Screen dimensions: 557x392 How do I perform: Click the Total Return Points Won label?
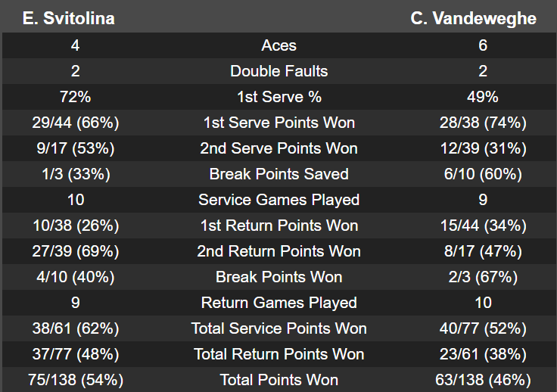(x=278, y=354)
